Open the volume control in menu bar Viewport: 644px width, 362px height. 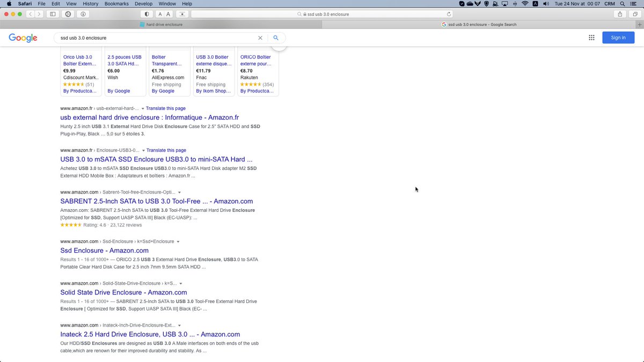click(545, 4)
